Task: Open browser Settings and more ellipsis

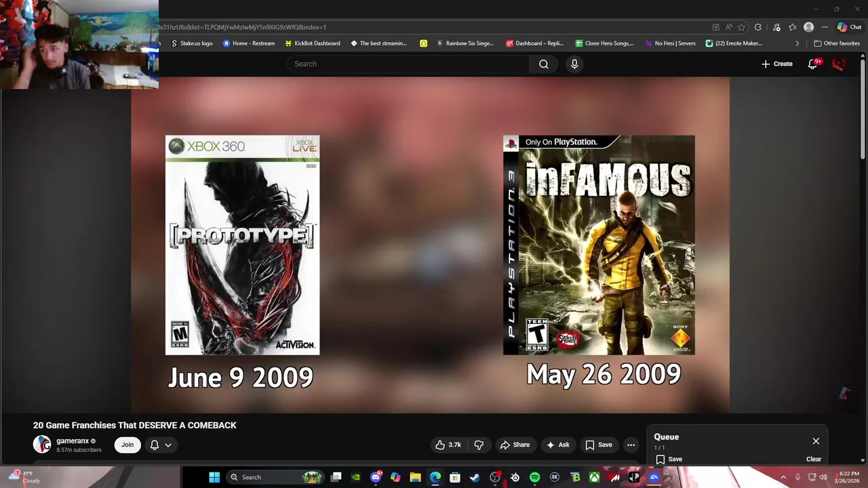Action: coord(825,27)
